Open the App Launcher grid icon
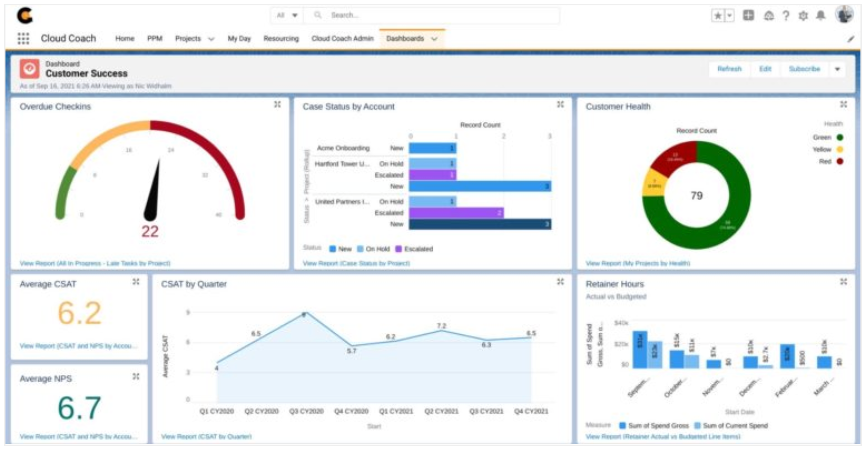This screenshot has height=449, width=868. 23,38
